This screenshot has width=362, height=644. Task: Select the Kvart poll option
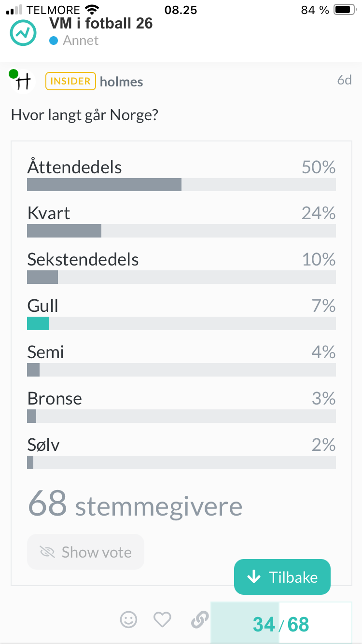tap(181, 221)
